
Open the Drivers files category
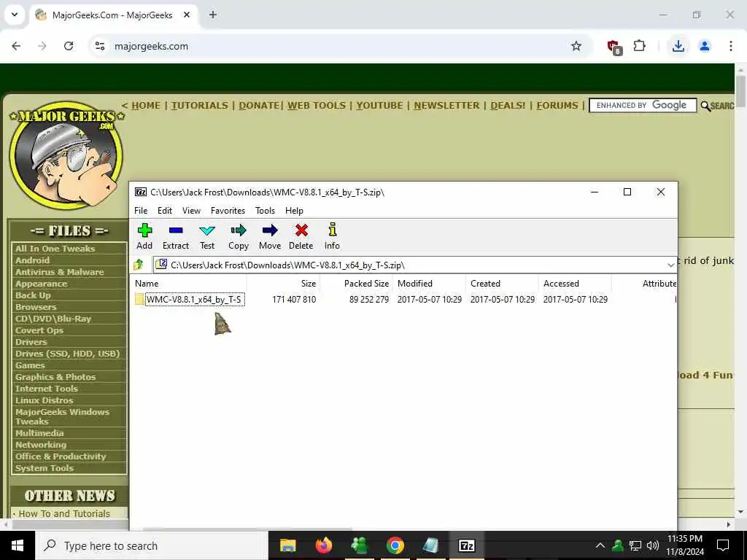[31, 342]
